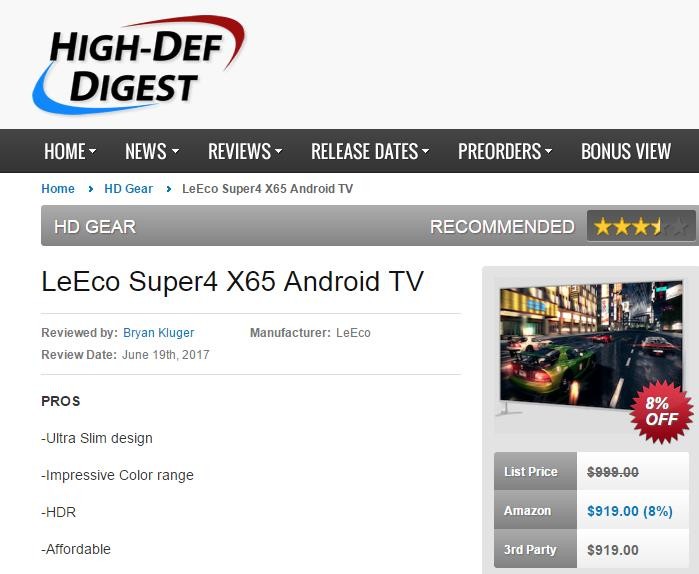Image resolution: width=699 pixels, height=574 pixels.
Task: Click the breadcrumb arrow after Home
Action: pos(90,189)
